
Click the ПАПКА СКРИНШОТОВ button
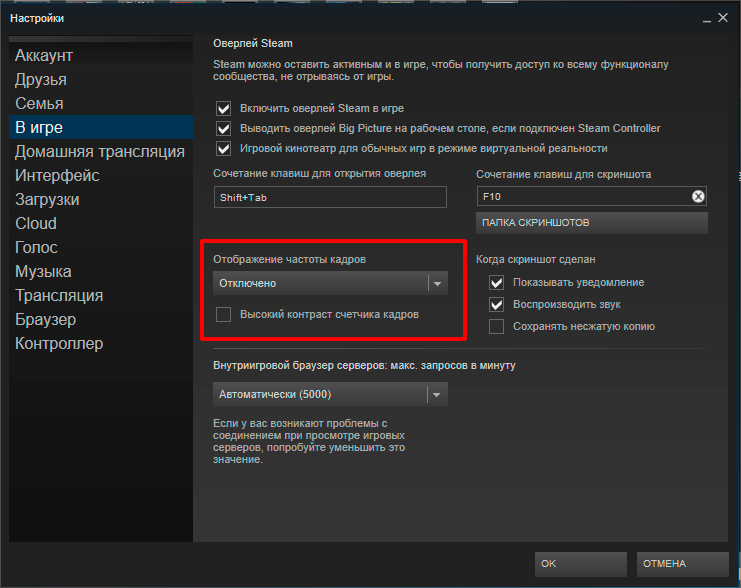pyautogui.click(x=592, y=223)
